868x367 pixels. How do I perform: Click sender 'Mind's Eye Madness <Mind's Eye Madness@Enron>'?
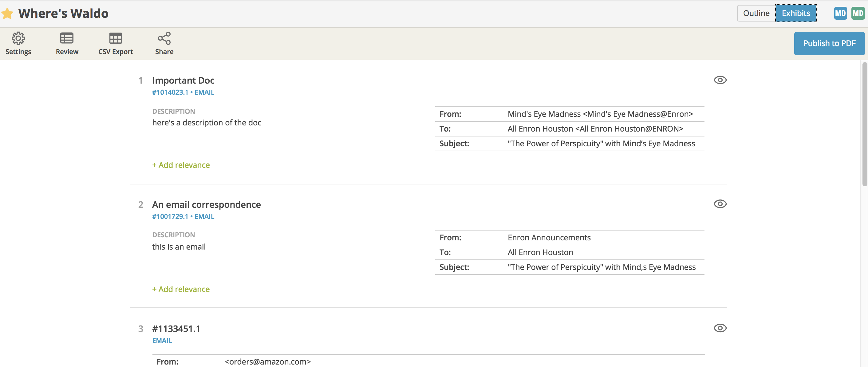[x=600, y=114]
